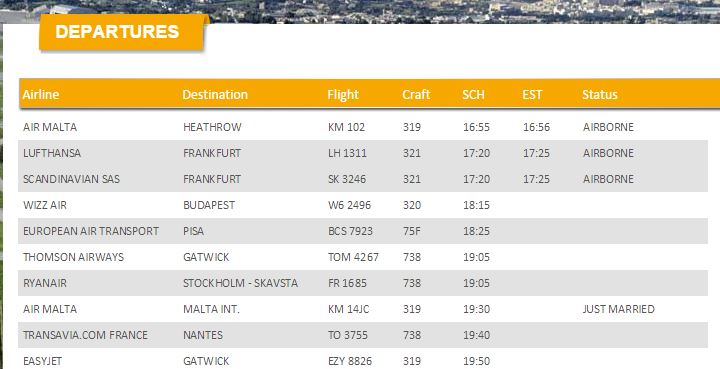Select the Air Malta Heathrow row
The height and width of the screenshot is (369, 720).
point(363,127)
